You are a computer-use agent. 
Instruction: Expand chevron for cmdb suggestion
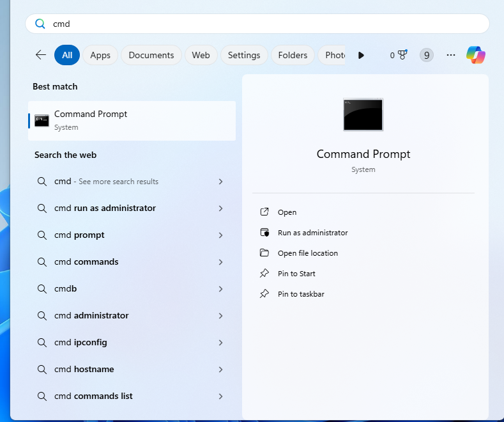coord(221,289)
